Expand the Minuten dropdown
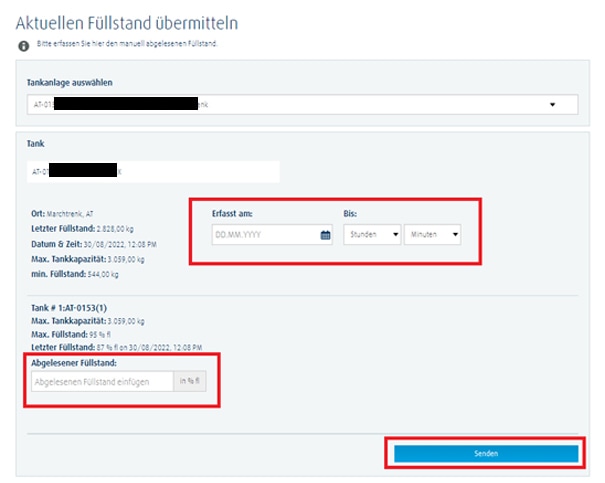 [433, 235]
